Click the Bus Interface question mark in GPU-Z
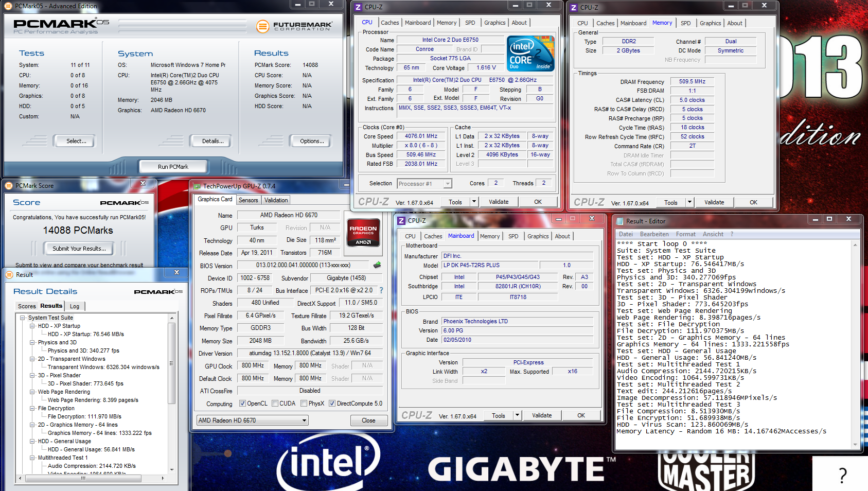The image size is (868, 491). click(x=381, y=290)
